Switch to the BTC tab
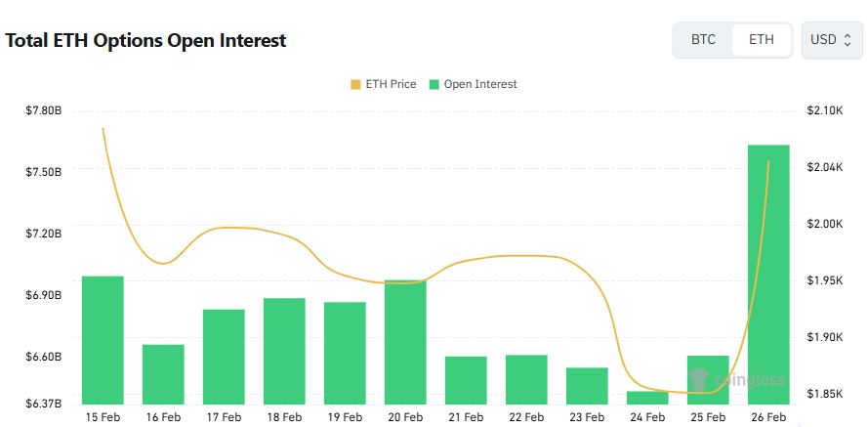This screenshot has height=427, width=868. click(x=703, y=40)
